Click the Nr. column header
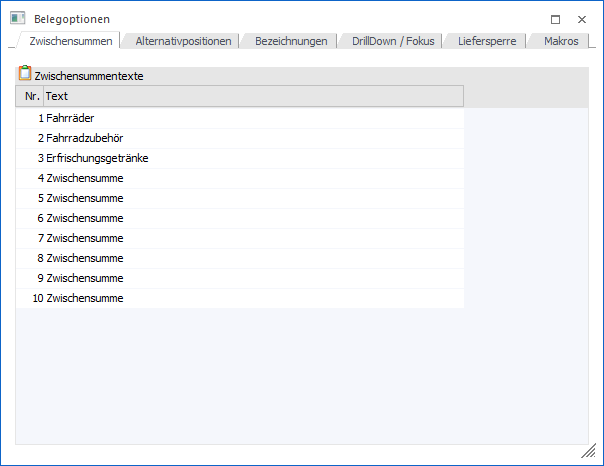Screen dimensions: 604x466 (x=30, y=96)
